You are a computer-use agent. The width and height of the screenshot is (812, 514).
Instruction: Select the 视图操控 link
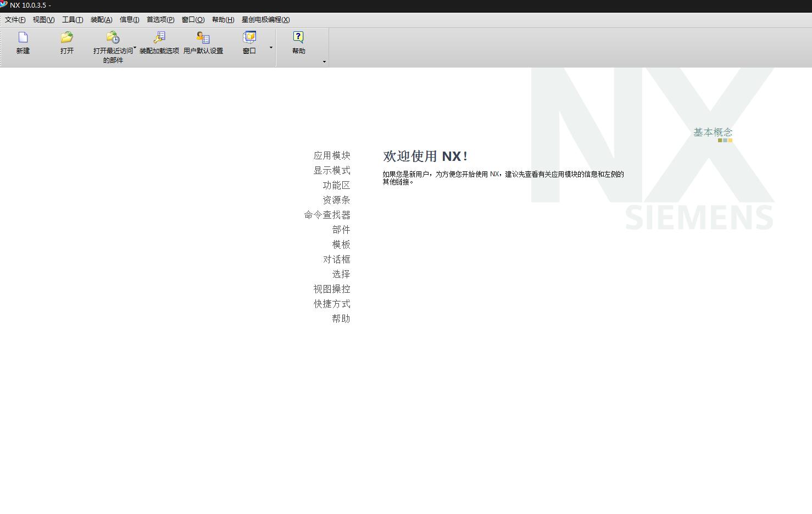coord(332,289)
